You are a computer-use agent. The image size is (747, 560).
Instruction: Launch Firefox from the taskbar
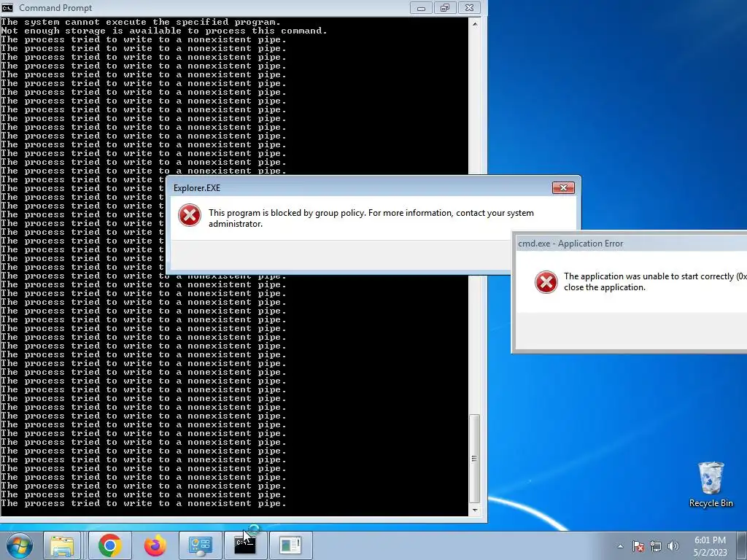(155, 545)
